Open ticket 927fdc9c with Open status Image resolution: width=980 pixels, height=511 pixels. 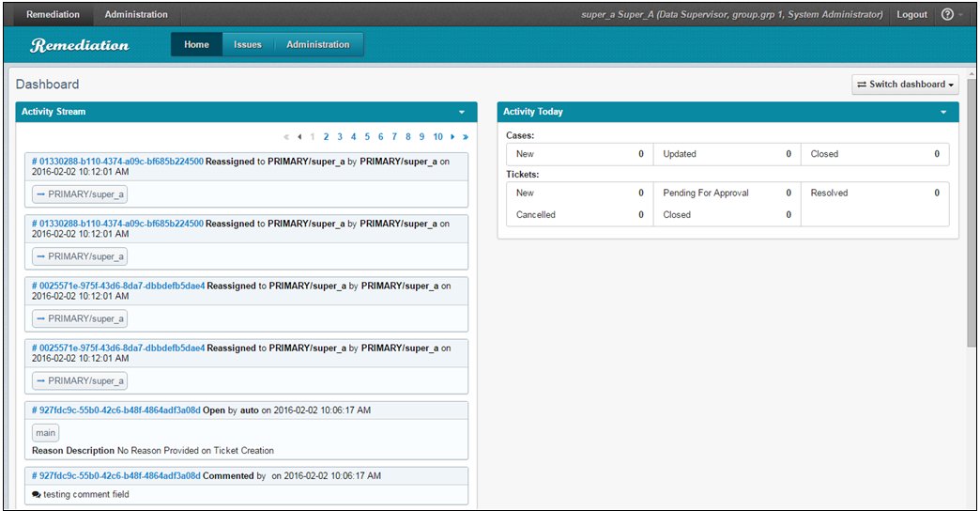click(x=116, y=410)
